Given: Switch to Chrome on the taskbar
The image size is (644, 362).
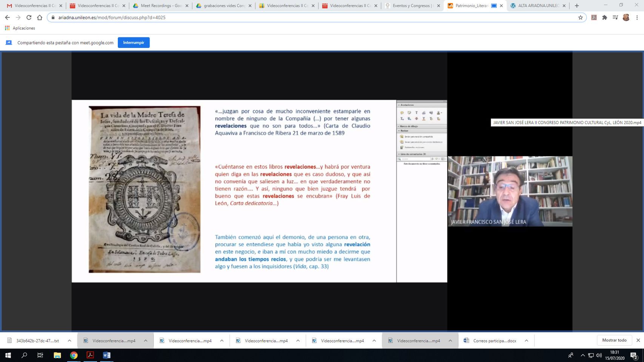Looking at the screenshot, I should 74,355.
